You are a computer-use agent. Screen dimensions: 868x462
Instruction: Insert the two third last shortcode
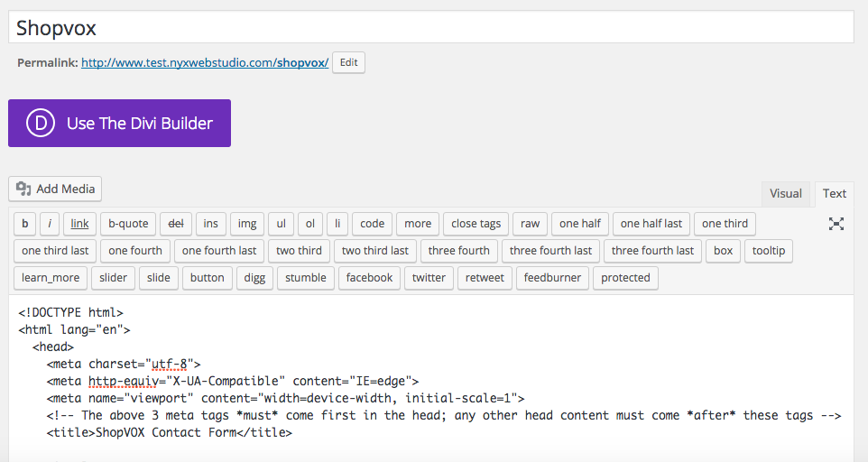tap(375, 251)
